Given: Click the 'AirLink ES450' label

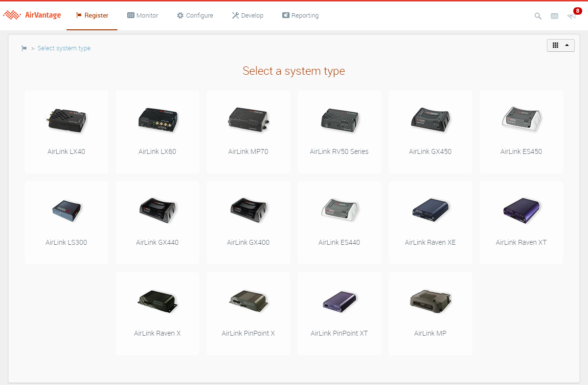Looking at the screenshot, I should coord(521,151).
